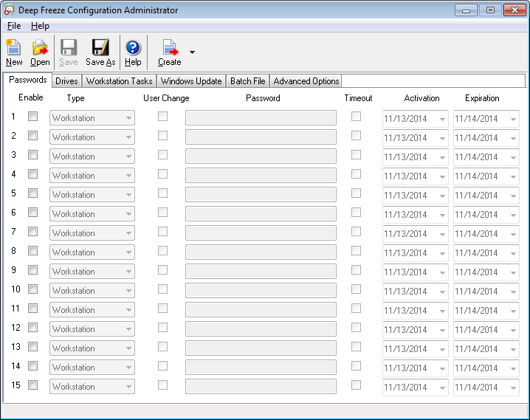Enable password row 10 checkbox
The image size is (530, 420).
pos(32,289)
